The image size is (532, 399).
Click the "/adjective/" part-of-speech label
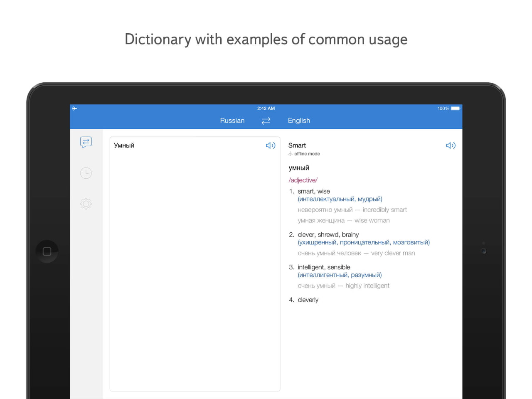pos(303,180)
